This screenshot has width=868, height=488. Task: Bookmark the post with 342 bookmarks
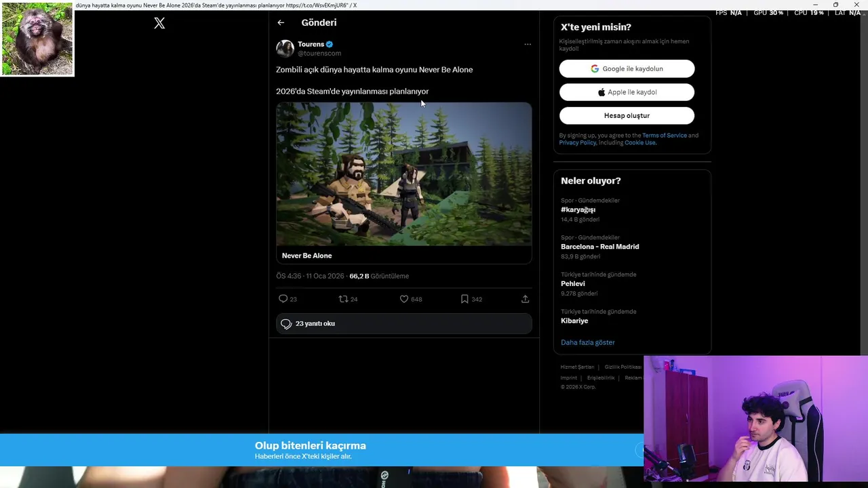click(x=465, y=299)
